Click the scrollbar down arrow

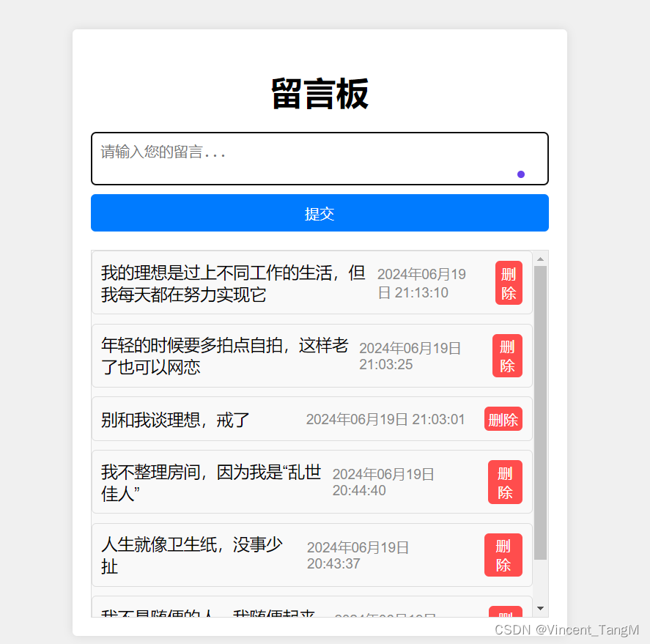540,608
